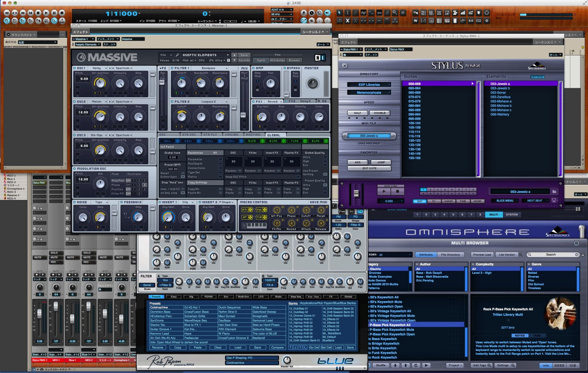Toggle Massive INSERT 1 power button

point(160,202)
